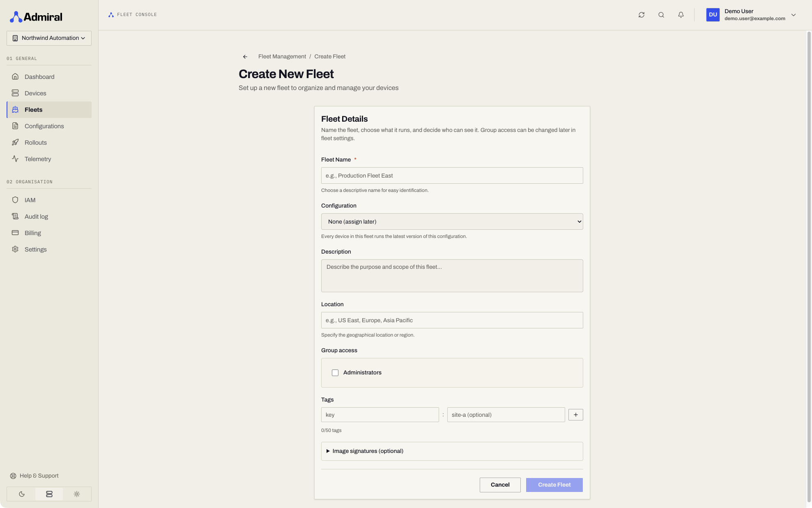812x508 pixels.
Task: Open Settings in sidebar
Action: (49, 249)
